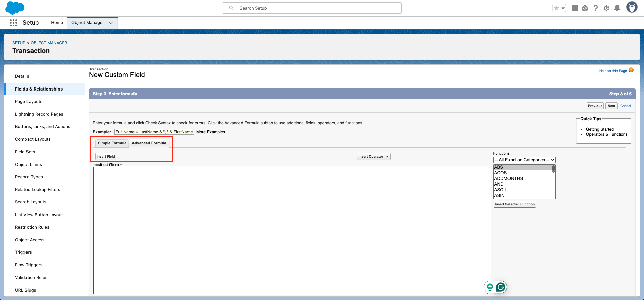Select ASCII in the functions list
This screenshot has height=300, width=644.
coord(523,190)
